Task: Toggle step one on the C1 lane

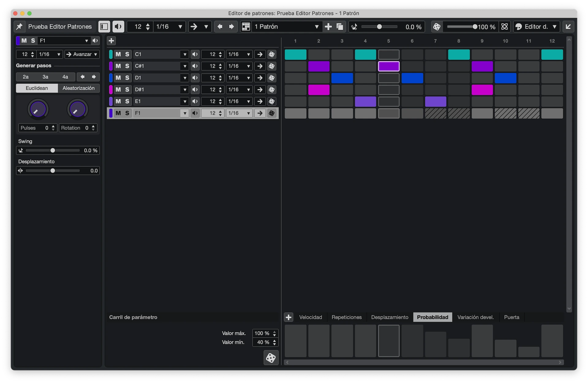Action: (x=295, y=54)
